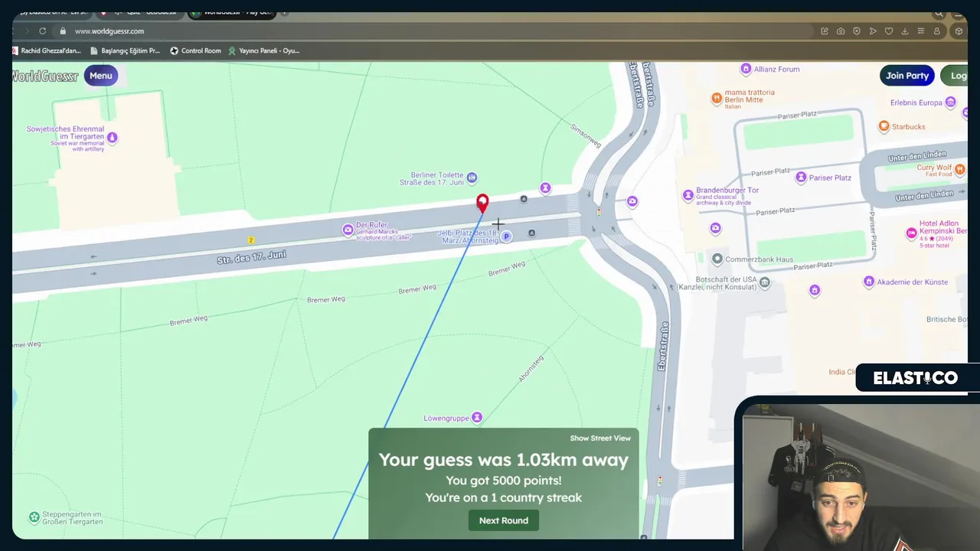Select the mama trattoria restaurant icon

717,98
